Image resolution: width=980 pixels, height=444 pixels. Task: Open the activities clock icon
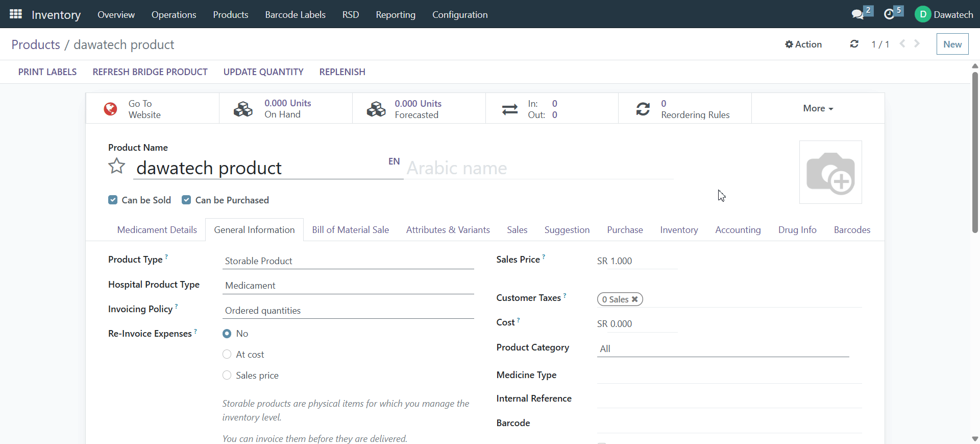coord(889,14)
